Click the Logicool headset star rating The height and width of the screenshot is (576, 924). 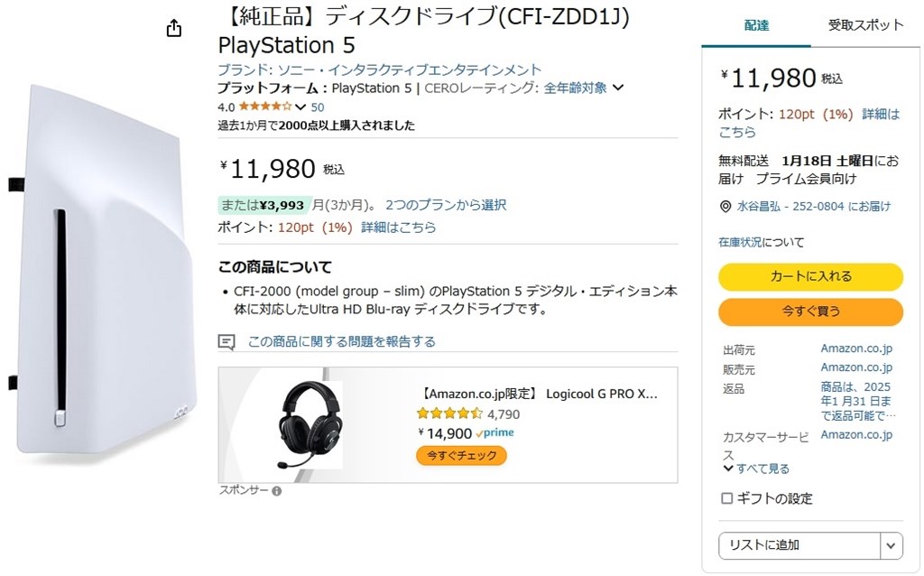click(x=449, y=413)
